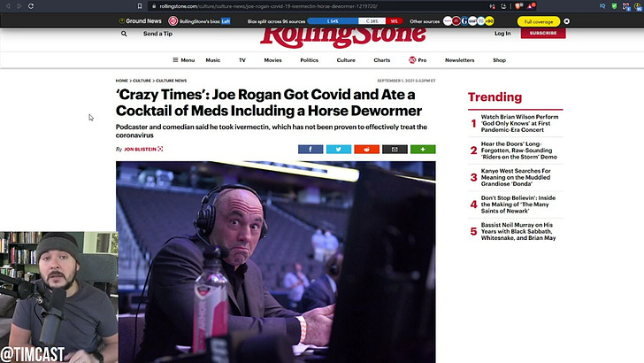Open trending story about Brian Wilson concert
Viewport: 644px width, 363px height.
(x=519, y=123)
